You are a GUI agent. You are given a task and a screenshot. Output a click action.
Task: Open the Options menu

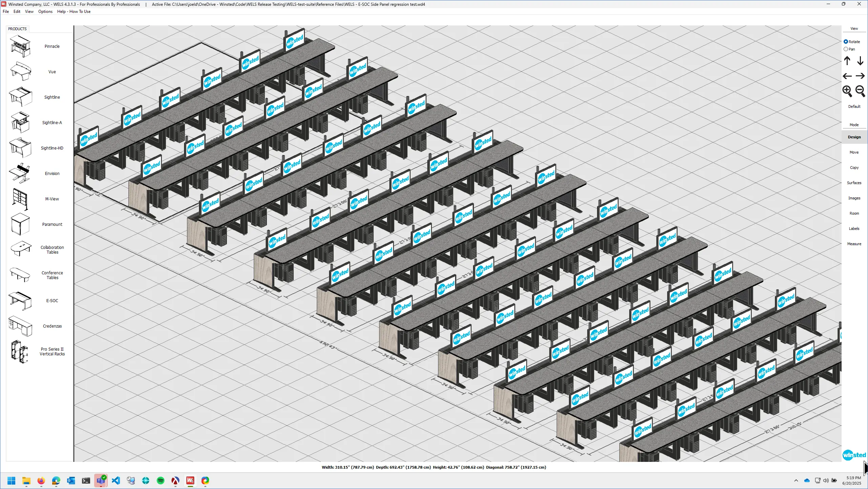[x=45, y=12]
